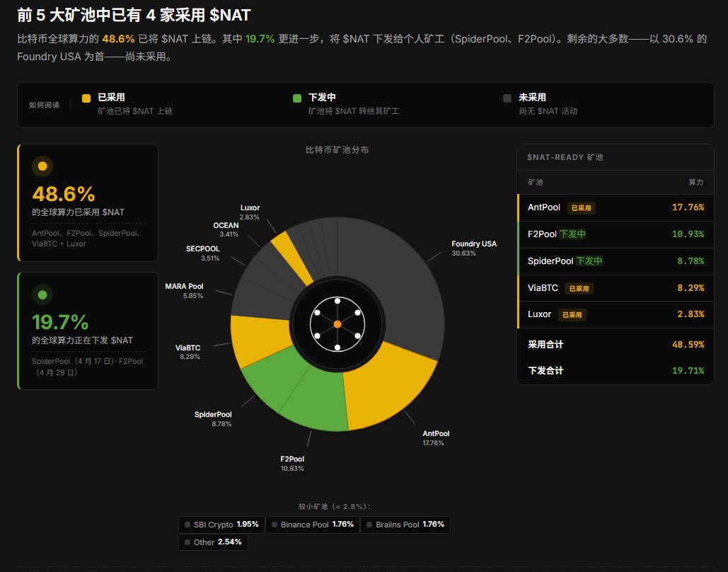Select the F2Pool green pie segment
This screenshot has height=572, width=728.
click(x=320, y=399)
